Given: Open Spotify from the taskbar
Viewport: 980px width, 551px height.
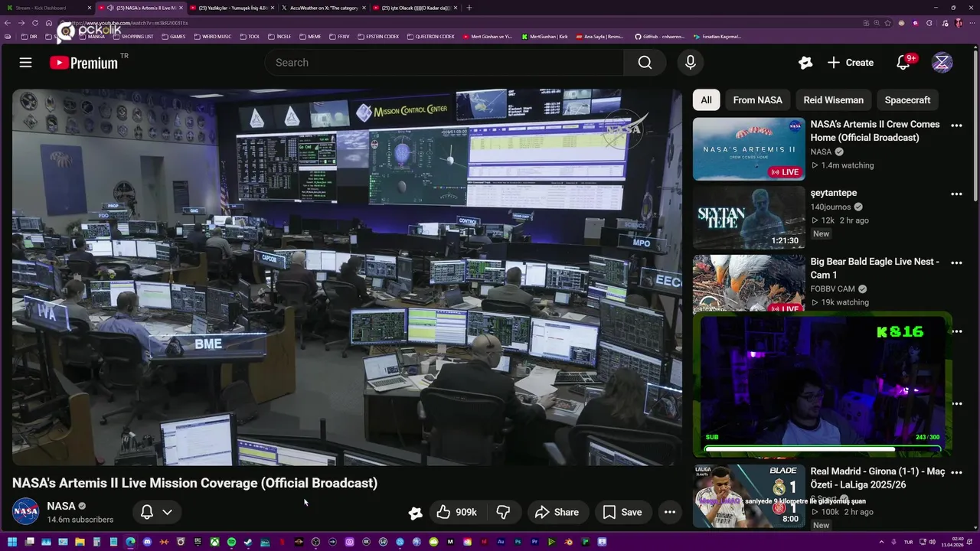Looking at the screenshot, I should 231,542.
